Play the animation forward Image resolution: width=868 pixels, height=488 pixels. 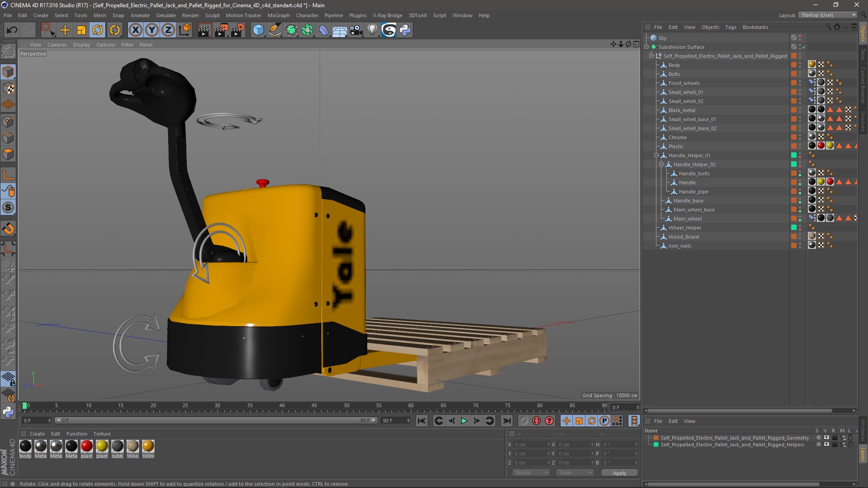tap(464, 421)
